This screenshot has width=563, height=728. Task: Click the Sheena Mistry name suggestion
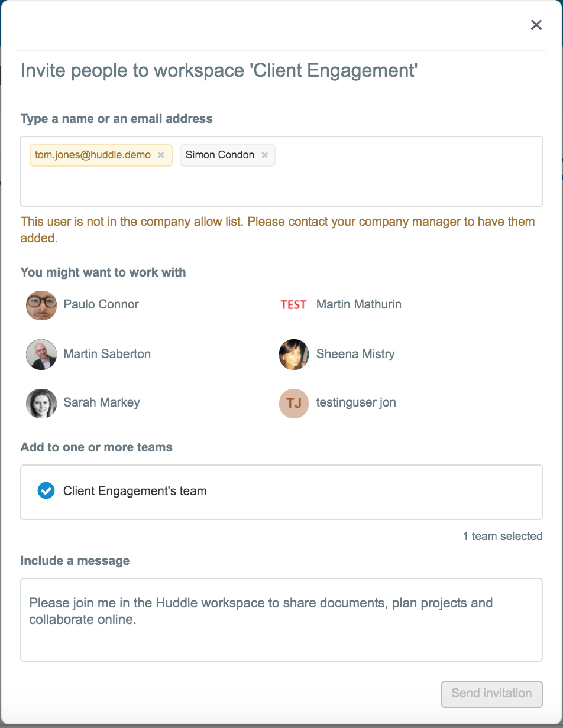355,354
